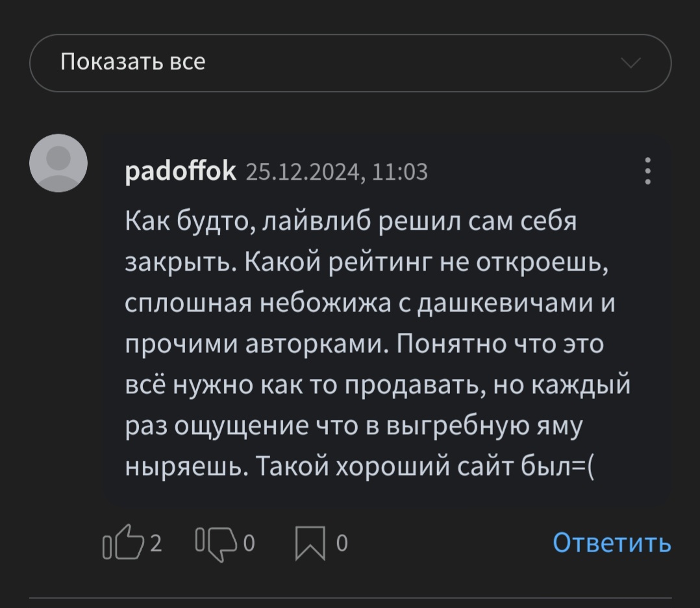The width and height of the screenshot is (700, 608).
Task: Dislike the comment with thumbs-down icon
Action: [216, 544]
